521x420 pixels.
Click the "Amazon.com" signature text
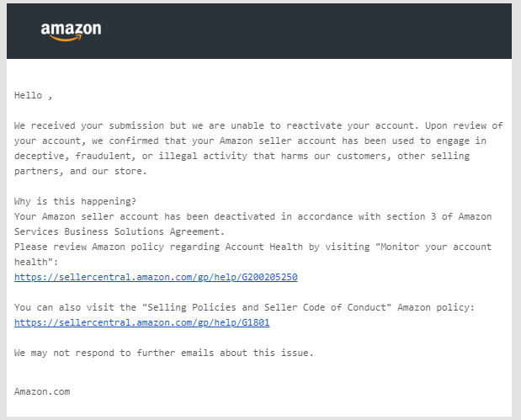click(42, 391)
